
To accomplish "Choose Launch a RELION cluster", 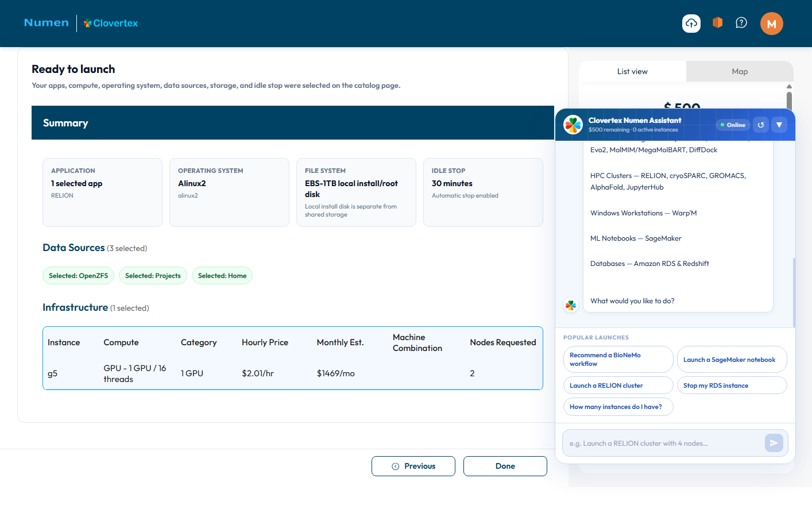I will pyautogui.click(x=618, y=385).
